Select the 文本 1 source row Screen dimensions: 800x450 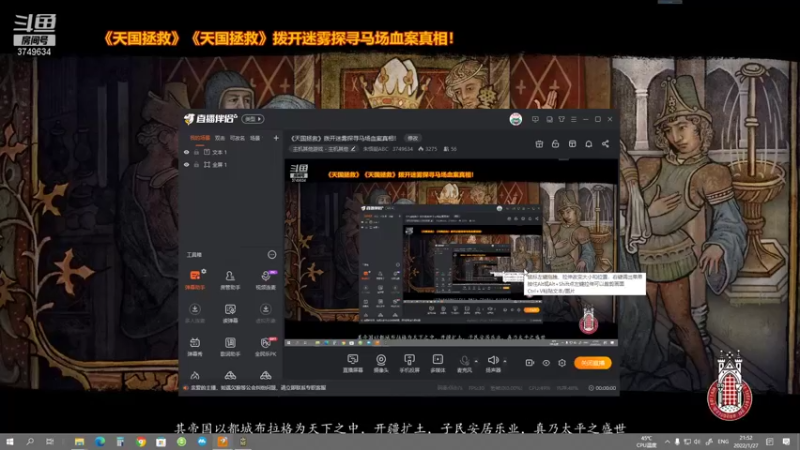click(x=231, y=152)
